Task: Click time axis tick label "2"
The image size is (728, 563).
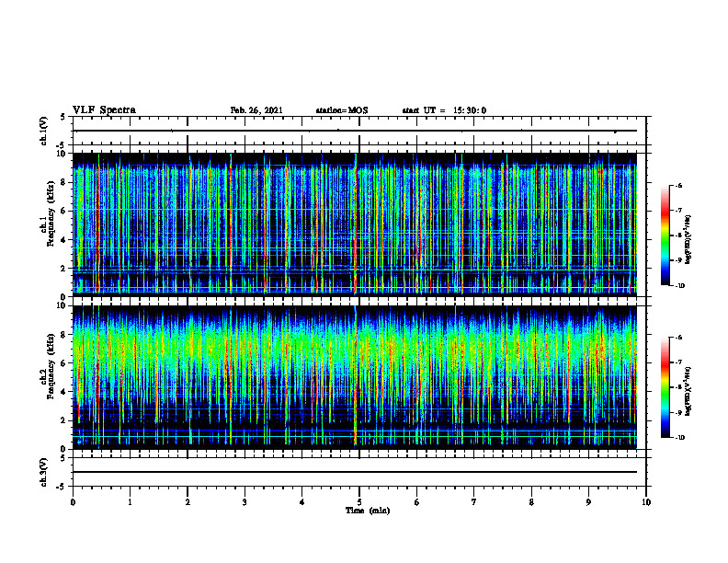Action: click(x=188, y=502)
